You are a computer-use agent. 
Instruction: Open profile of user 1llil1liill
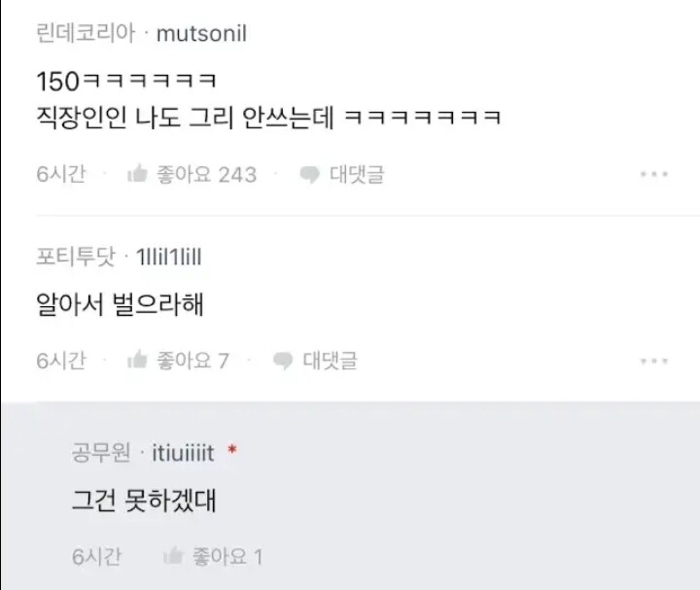169,257
